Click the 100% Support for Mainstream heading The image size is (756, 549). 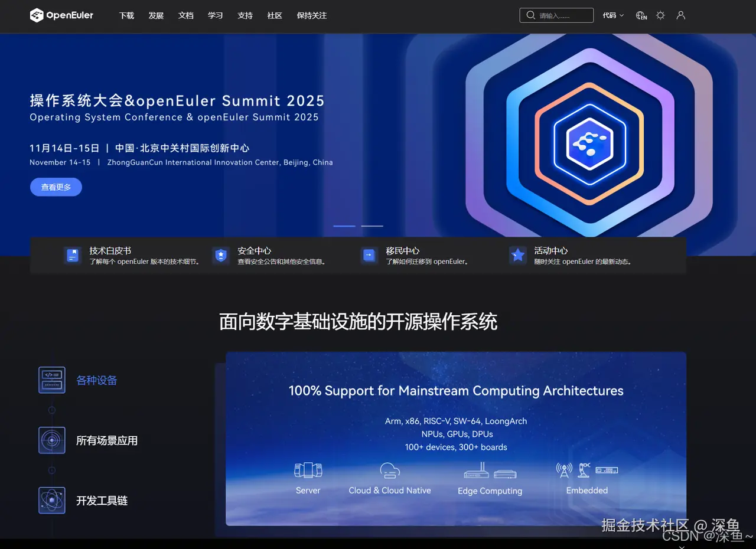[456, 391]
